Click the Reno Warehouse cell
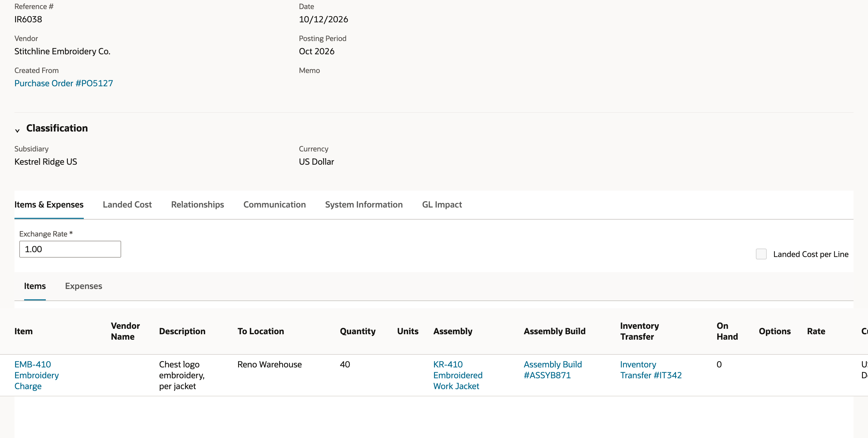This screenshot has width=868, height=438. coord(269,364)
